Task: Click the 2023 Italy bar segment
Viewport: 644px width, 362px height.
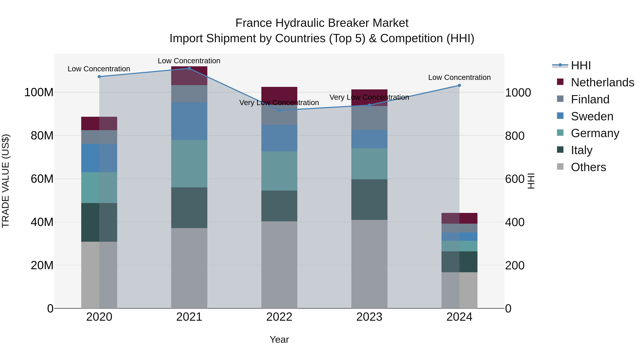Action: (369, 200)
